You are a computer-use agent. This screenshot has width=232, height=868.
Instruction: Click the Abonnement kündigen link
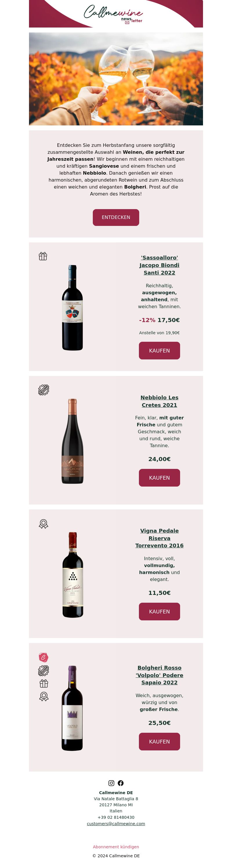pos(116,847)
